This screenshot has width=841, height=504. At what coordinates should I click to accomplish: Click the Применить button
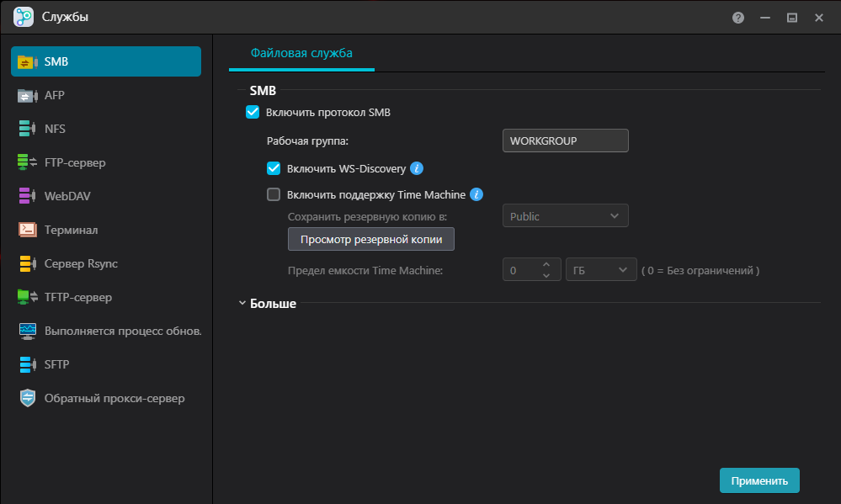pyautogui.click(x=759, y=480)
